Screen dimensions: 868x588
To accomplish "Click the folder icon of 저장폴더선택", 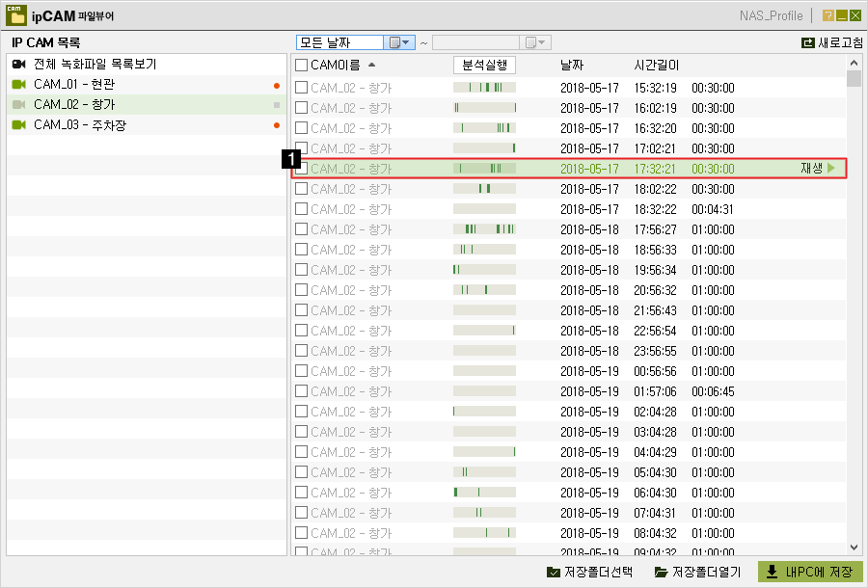I will 553,572.
